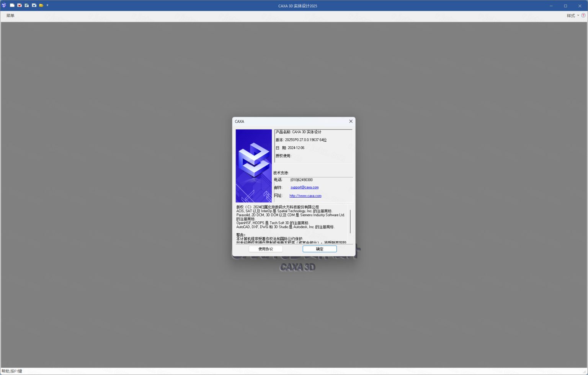
Task: Click the red-marked document icon in title bar
Action: point(20,5)
